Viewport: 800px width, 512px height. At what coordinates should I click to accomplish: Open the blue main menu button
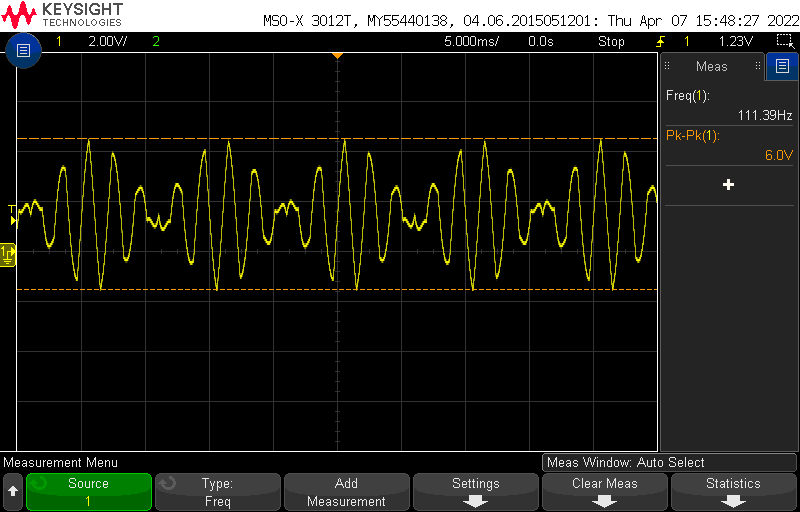pyautogui.click(x=23, y=50)
